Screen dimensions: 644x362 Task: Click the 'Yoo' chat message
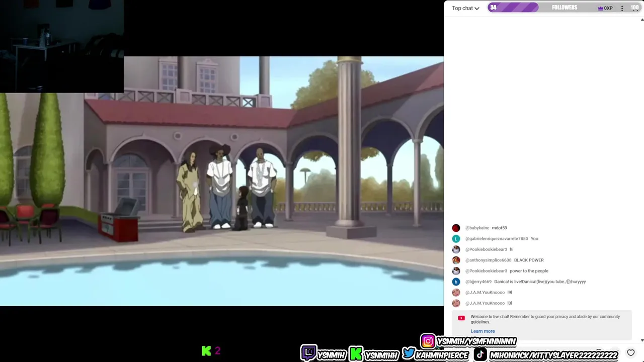click(534, 239)
